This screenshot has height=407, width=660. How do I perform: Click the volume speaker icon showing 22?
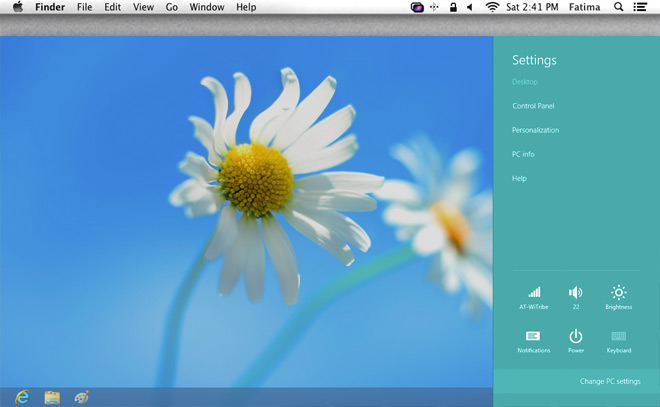(575, 293)
